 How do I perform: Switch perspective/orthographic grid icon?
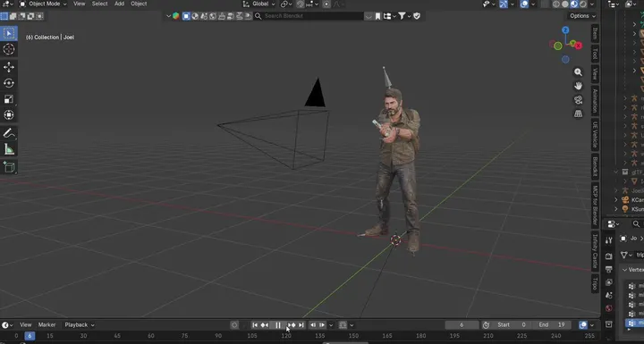pyautogui.click(x=579, y=113)
